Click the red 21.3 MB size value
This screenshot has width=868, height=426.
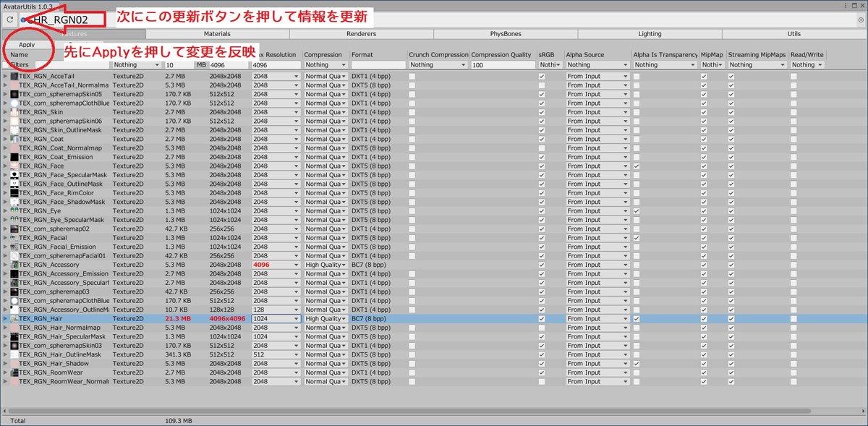click(177, 319)
